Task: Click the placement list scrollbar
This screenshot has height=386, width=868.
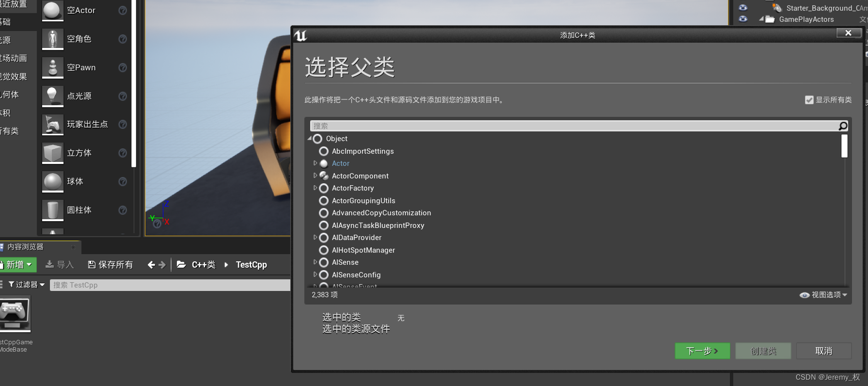Action: [x=134, y=83]
